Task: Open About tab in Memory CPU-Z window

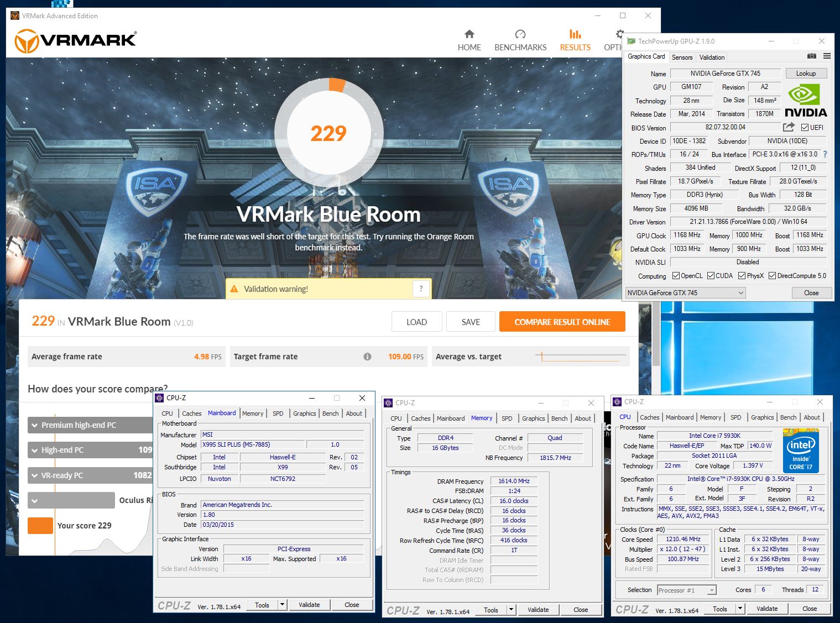Action: coord(583,418)
